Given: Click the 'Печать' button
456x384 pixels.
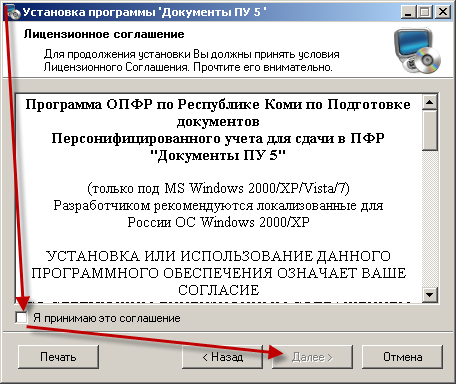Looking at the screenshot, I should 58,357.
